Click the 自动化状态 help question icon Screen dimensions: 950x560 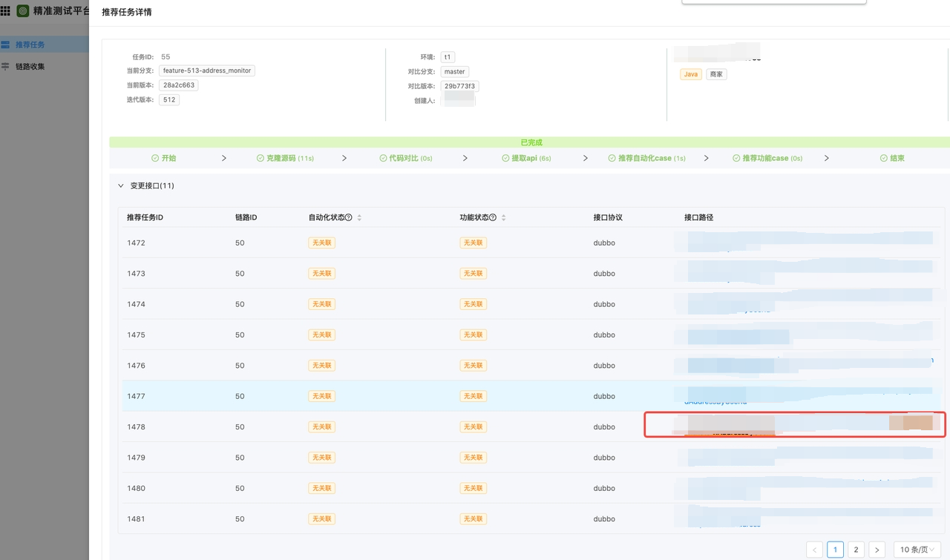pos(349,217)
